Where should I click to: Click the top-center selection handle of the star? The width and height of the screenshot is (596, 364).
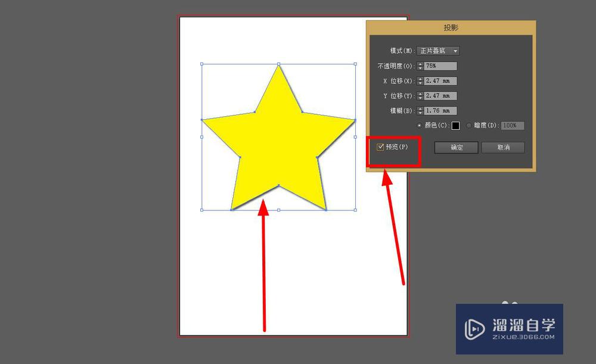tap(278, 64)
